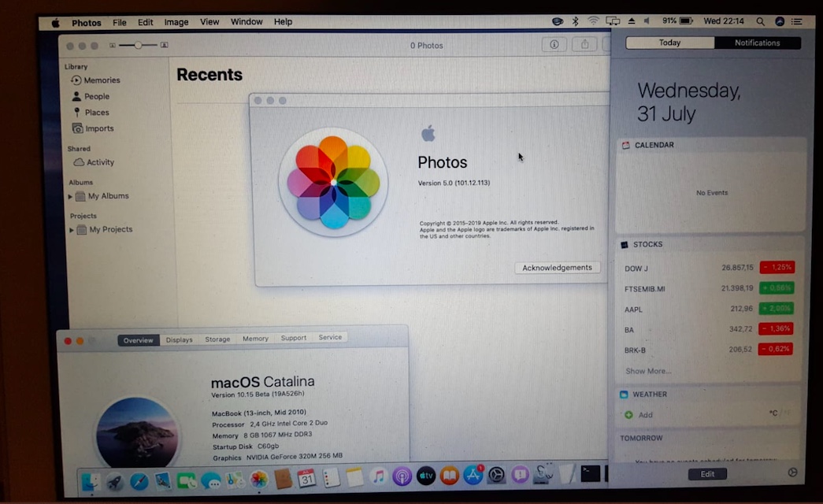Adjust the thumbnail zoom slider in Photos
This screenshot has height=504, width=823.
138,45
